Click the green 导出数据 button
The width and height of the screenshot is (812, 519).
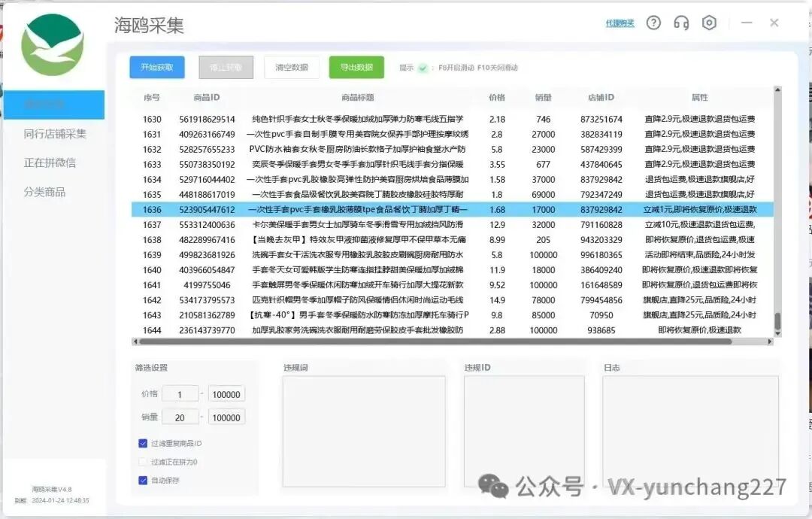tap(356, 68)
